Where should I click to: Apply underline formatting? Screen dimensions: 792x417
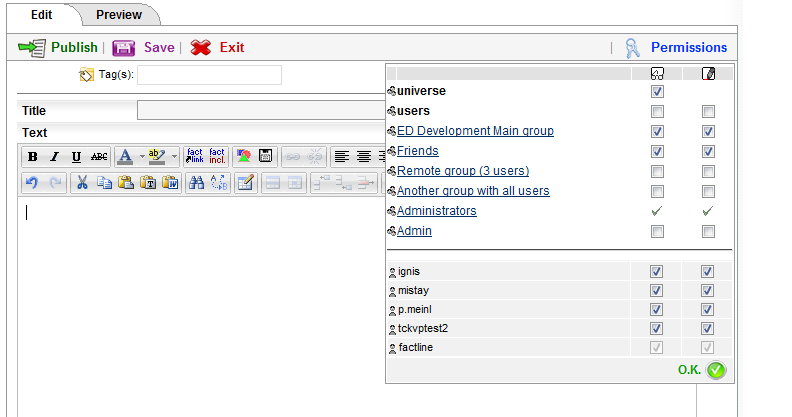point(76,157)
